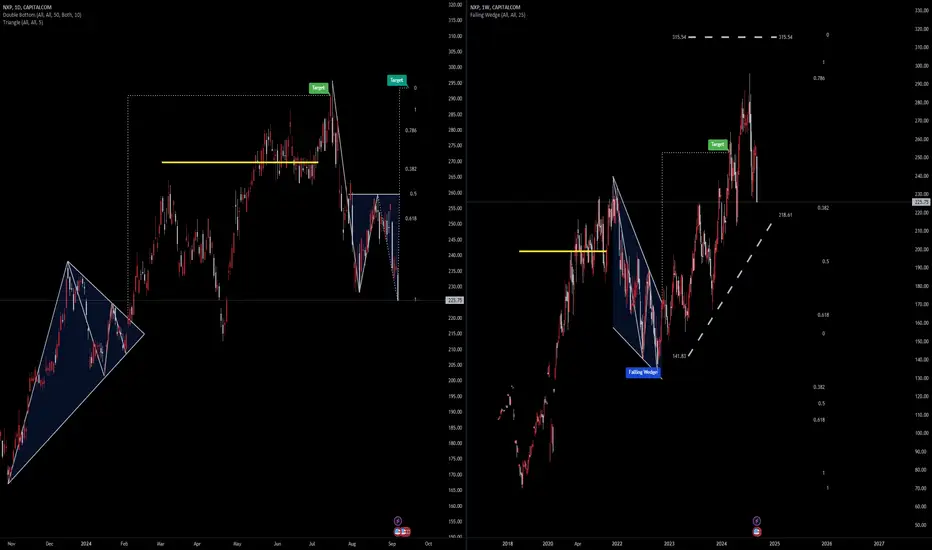Click the US flag event icons on daily chart
Screen dimensions: 932x550
(x=402, y=532)
